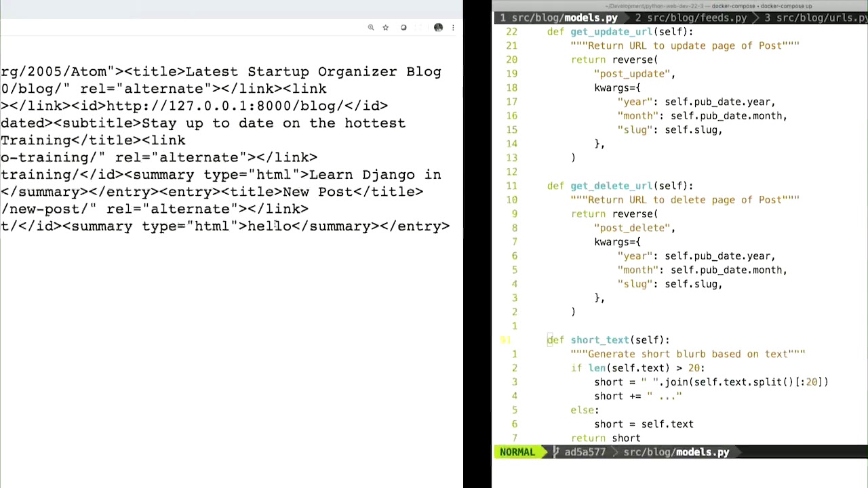This screenshot has height=488, width=868.
Task: Bookmark this page with the star icon
Action: (386, 28)
